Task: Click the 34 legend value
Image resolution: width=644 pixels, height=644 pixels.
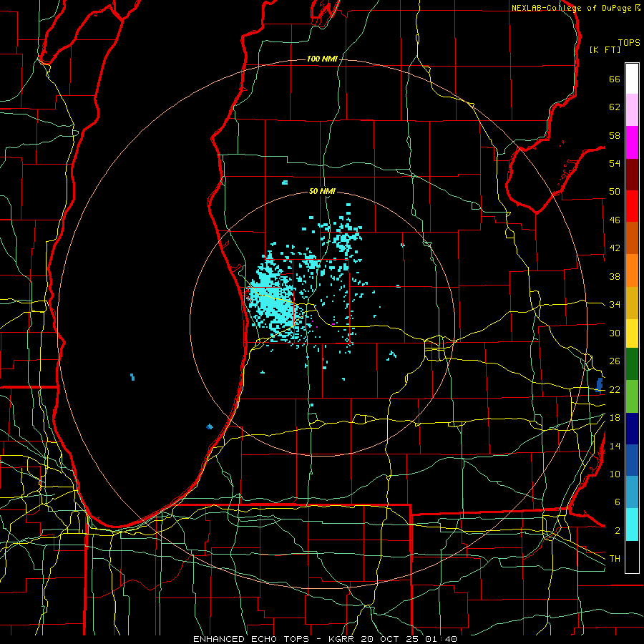Action: tap(615, 305)
